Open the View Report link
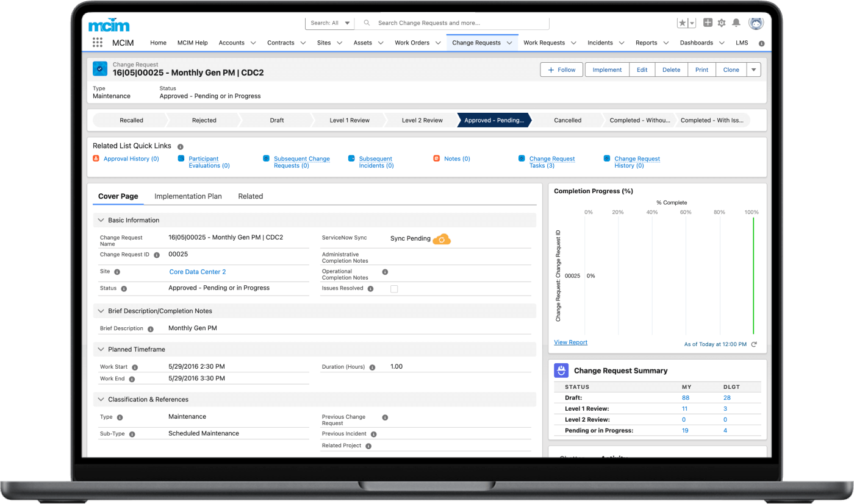The width and height of the screenshot is (854, 504). point(570,343)
